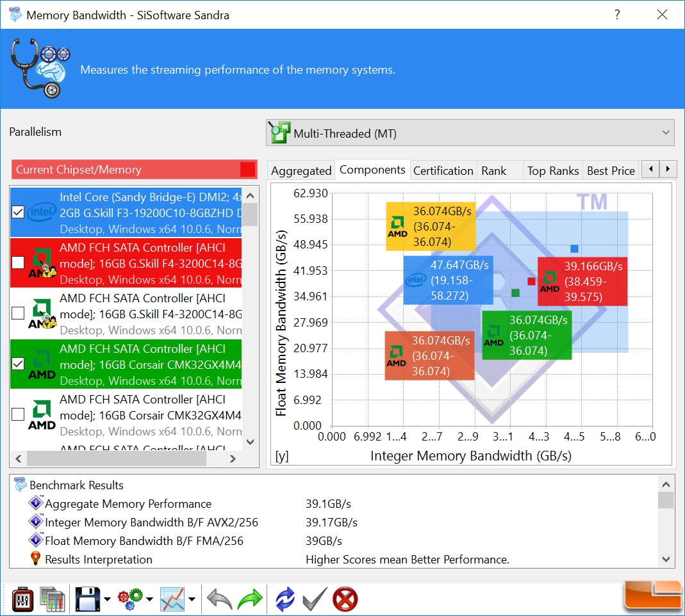685x616 pixels.
Task: Expand the gears settings dropdown arrow
Action: pyautogui.click(x=149, y=599)
